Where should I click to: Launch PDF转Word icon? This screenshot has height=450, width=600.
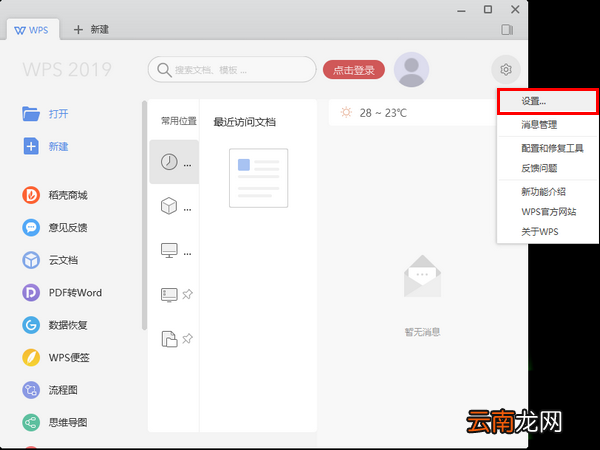click(x=31, y=292)
